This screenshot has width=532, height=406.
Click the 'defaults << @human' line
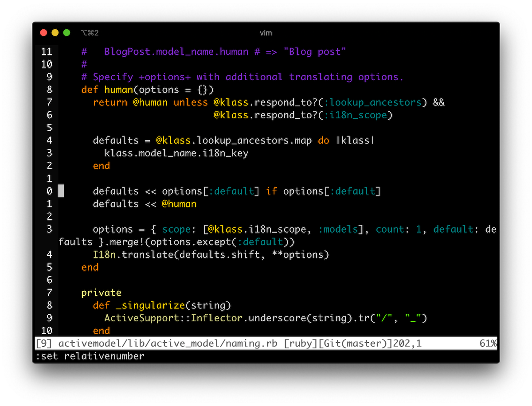click(x=145, y=204)
